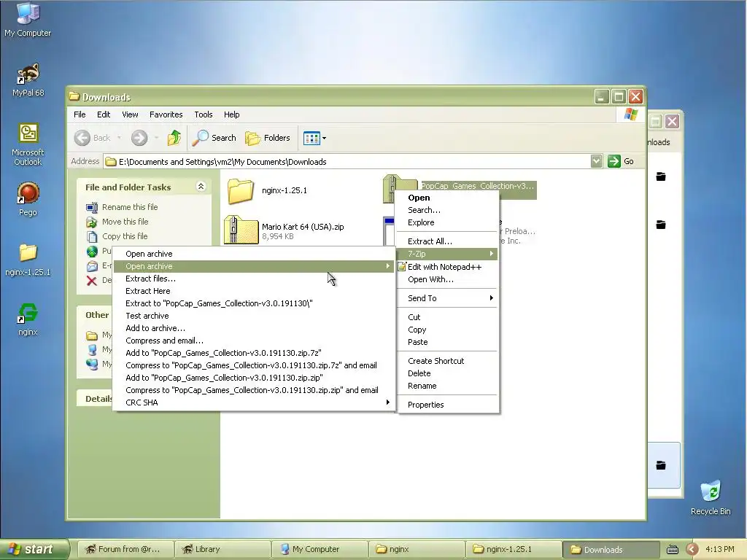Choose Test archive
Screen dimensions: 747x560
click(253, 316)
